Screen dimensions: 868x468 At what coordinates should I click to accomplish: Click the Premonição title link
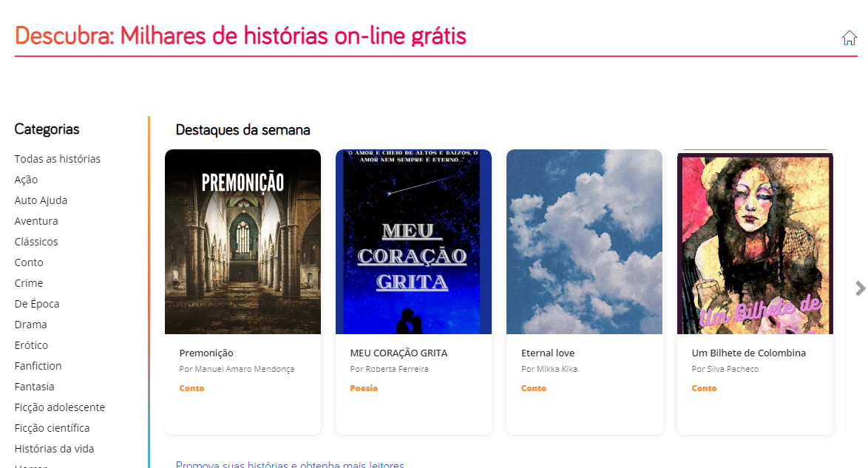click(x=206, y=353)
